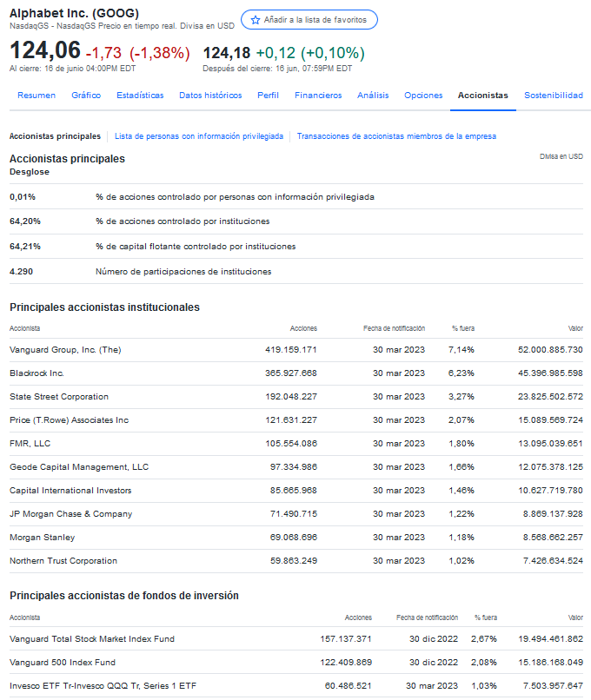Viewport: 591px width, 700px height.
Task: Click Morgan Stanley's value 8.568.662.257
Action: 553,538
